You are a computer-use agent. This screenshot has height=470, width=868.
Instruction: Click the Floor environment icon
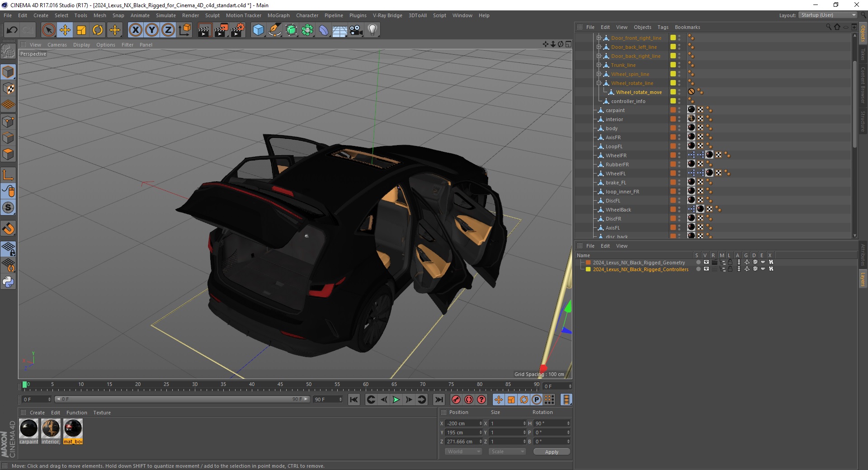tap(340, 30)
